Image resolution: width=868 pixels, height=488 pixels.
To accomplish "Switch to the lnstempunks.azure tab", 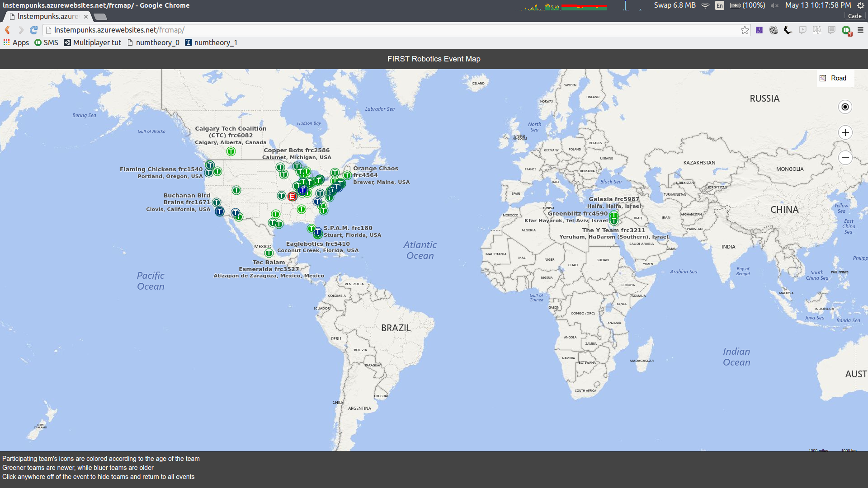I will click(x=47, y=16).
